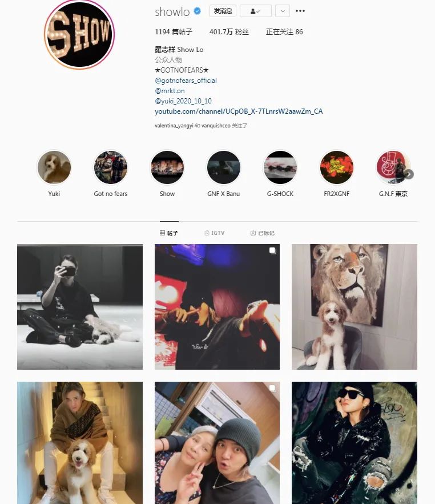Expand the suggested accounts chevron dropdown
Viewport: 435px width, 504px height.
[x=283, y=11]
